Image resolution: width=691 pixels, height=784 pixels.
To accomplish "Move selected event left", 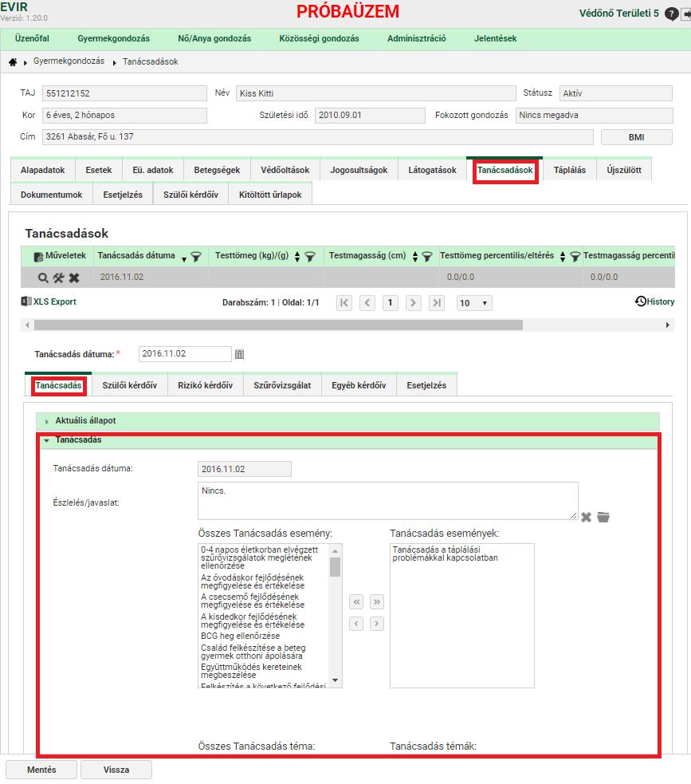I will point(356,624).
